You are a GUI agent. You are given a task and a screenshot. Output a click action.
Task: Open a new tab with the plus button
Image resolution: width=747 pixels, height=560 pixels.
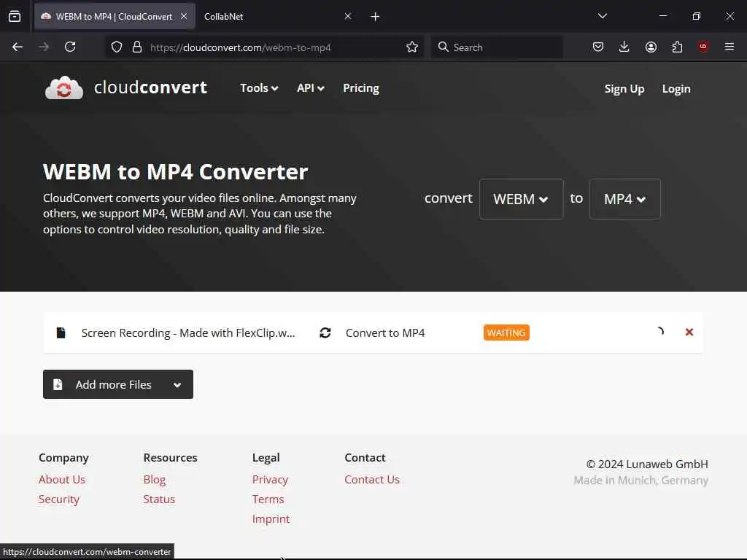375,17
